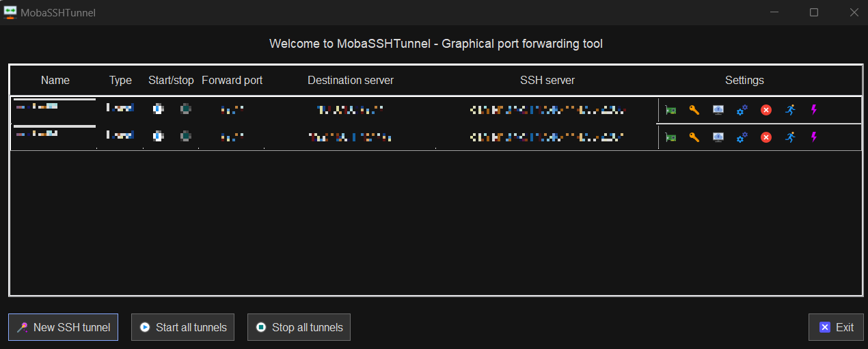Viewport: 868px width, 349px height.
Task: Click the orange key icon in second tunnel row
Action: pyautogui.click(x=694, y=137)
